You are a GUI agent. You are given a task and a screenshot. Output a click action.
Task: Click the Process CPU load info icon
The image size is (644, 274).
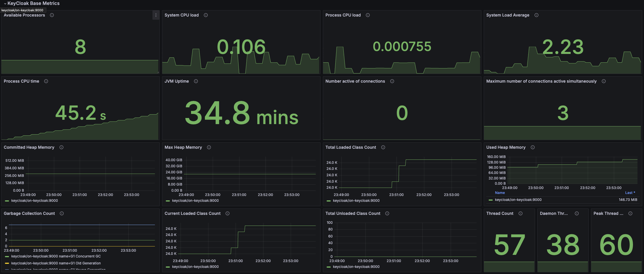[x=367, y=15]
